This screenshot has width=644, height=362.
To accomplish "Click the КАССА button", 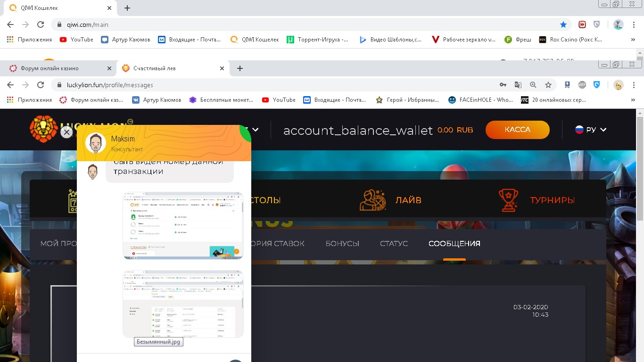I will pos(518,130).
